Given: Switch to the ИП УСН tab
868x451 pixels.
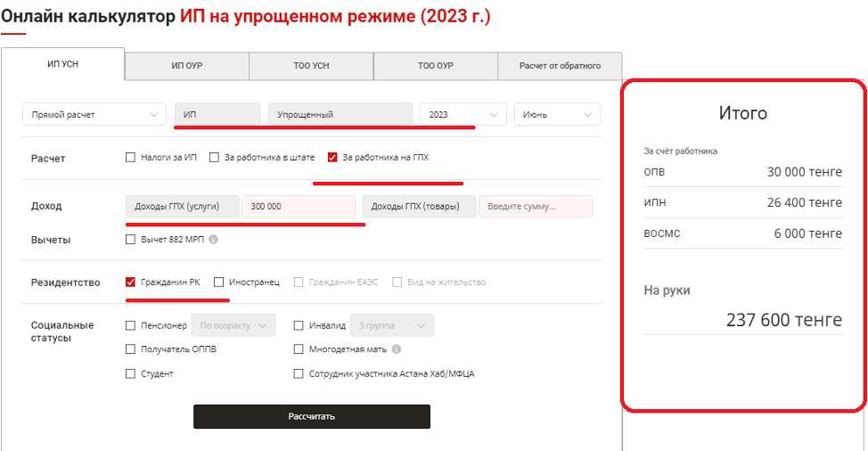Looking at the screenshot, I should tap(62, 64).
